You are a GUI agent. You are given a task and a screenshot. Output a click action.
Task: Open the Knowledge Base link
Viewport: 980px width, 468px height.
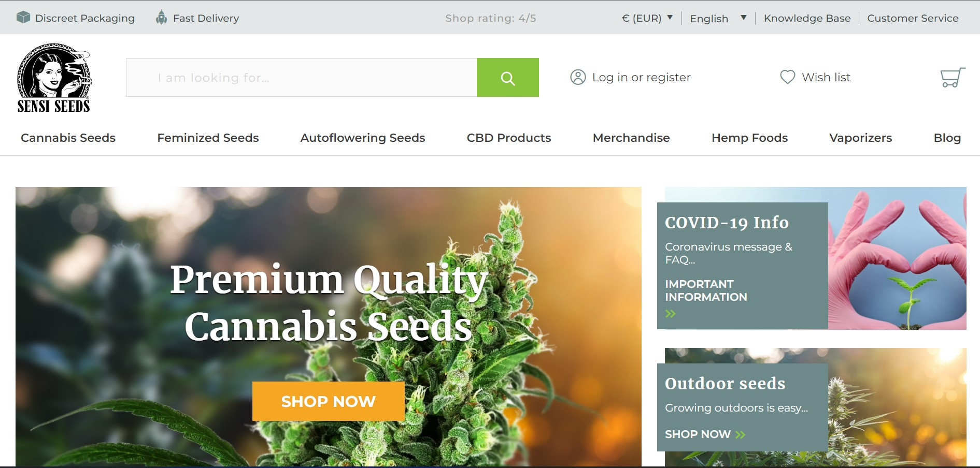click(x=807, y=18)
